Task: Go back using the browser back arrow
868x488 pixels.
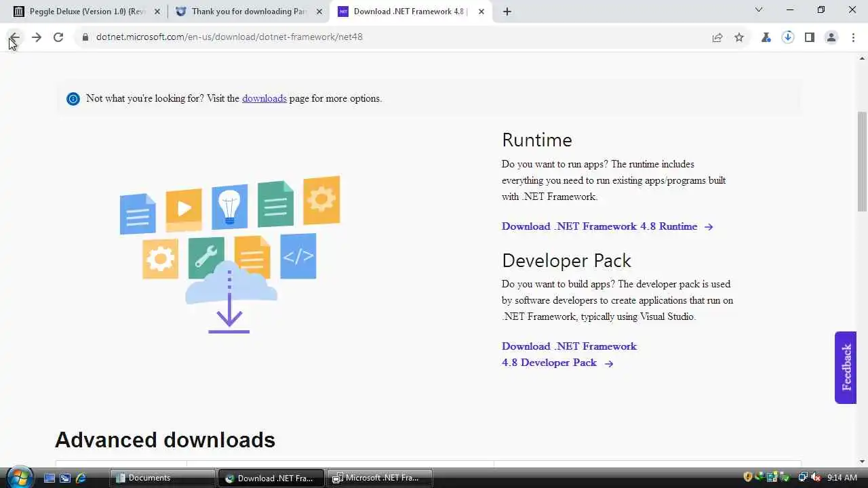Action: tap(14, 37)
